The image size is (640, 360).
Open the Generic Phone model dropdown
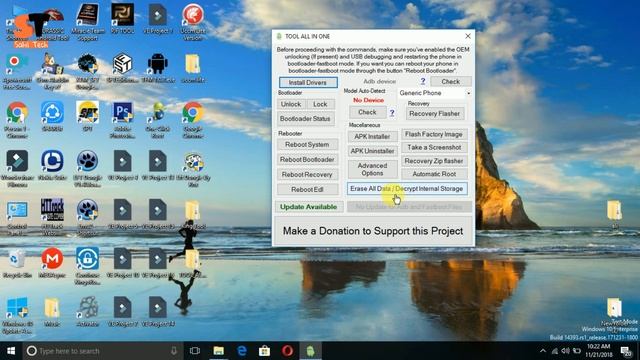point(434,93)
